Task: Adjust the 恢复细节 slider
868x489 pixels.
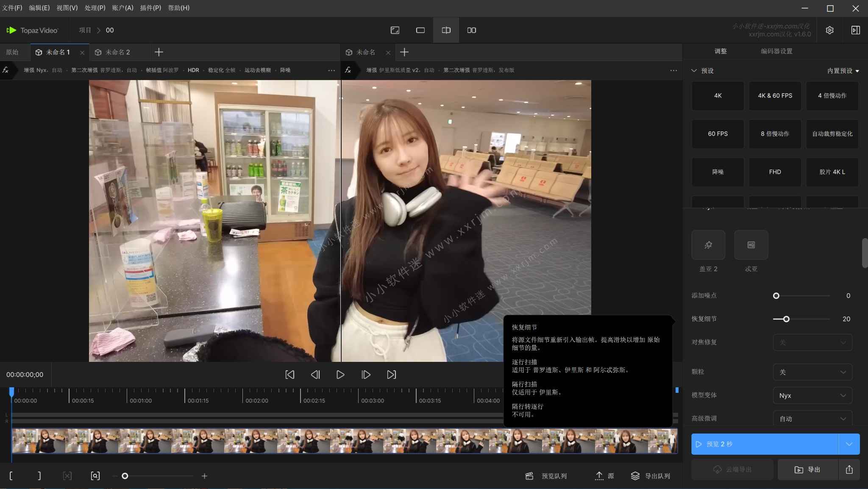Action: 801,319
